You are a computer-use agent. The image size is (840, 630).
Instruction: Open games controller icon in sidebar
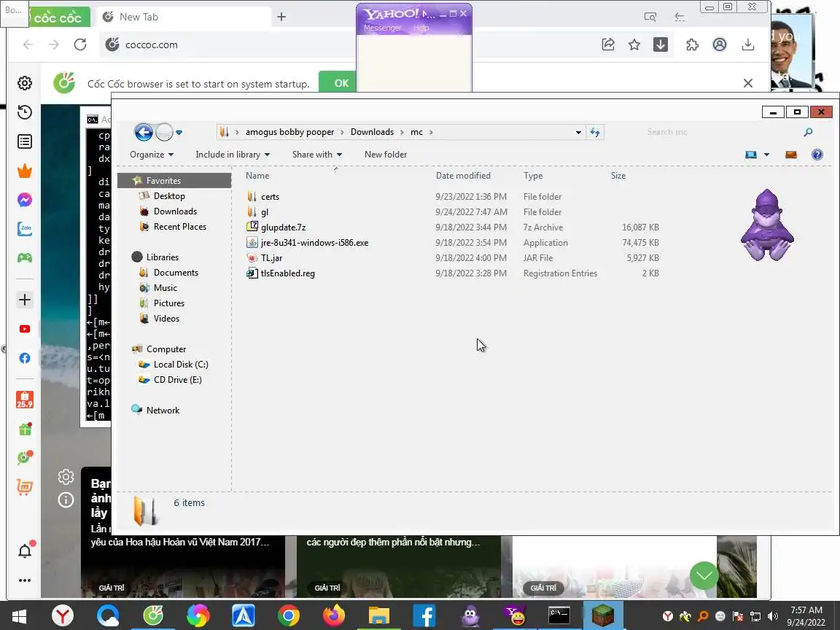(25, 257)
